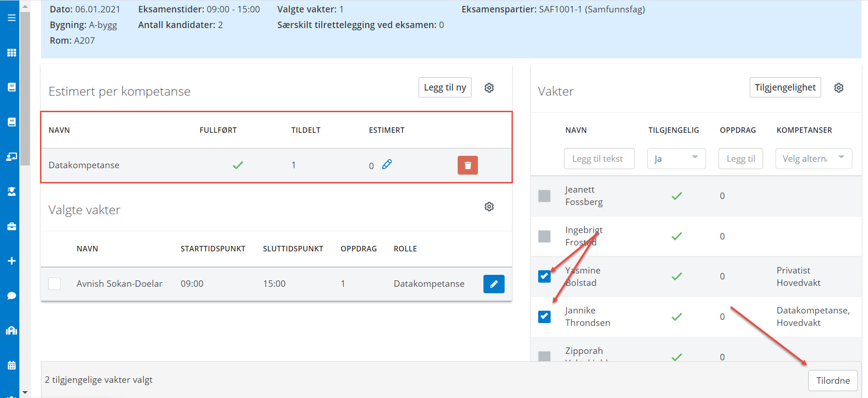The image size is (868, 398).
Task: Select the checkbox for Avnish Sokan-Doelar
Action: click(55, 284)
